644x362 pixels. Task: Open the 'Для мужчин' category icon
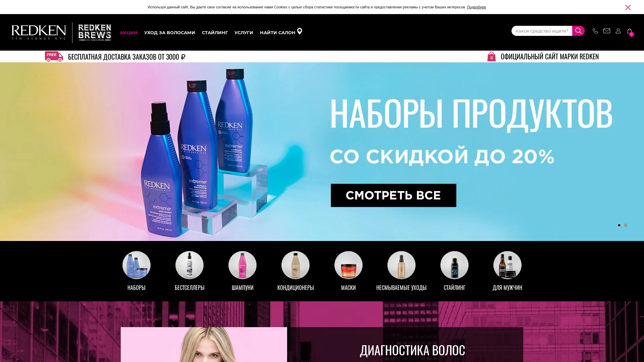[x=507, y=265]
